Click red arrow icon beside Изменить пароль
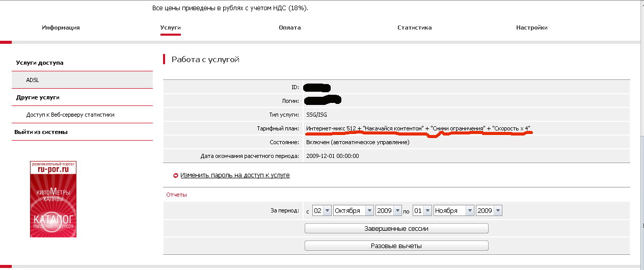The height and width of the screenshot is (270, 644). [176, 175]
